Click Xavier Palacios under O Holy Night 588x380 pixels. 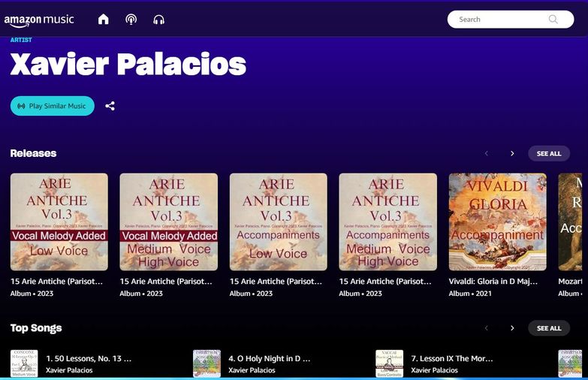point(252,370)
